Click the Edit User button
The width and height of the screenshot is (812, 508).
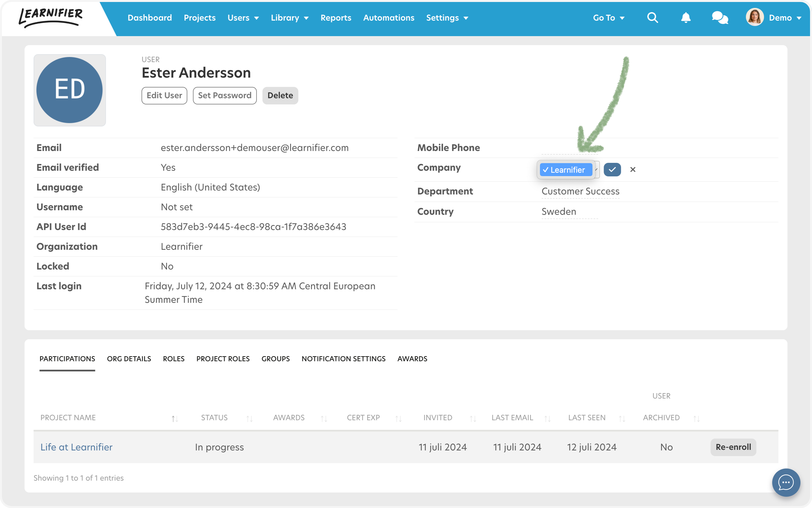coord(164,95)
